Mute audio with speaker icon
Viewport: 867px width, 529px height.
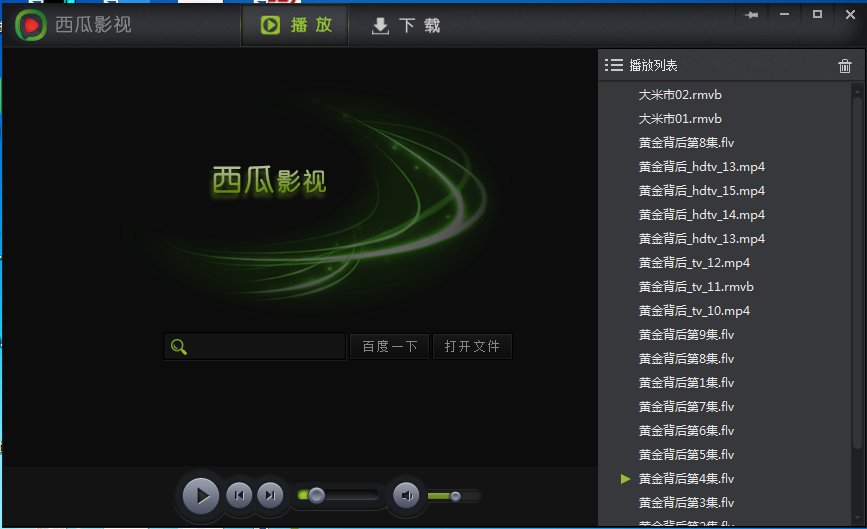click(x=406, y=495)
